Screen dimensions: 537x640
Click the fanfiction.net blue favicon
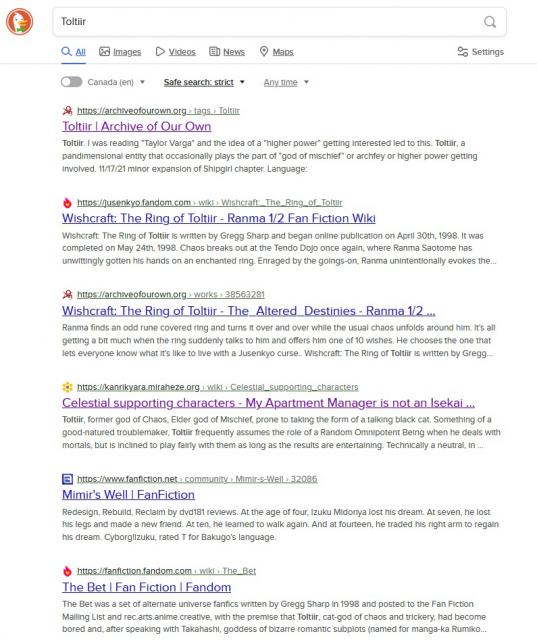pos(67,479)
